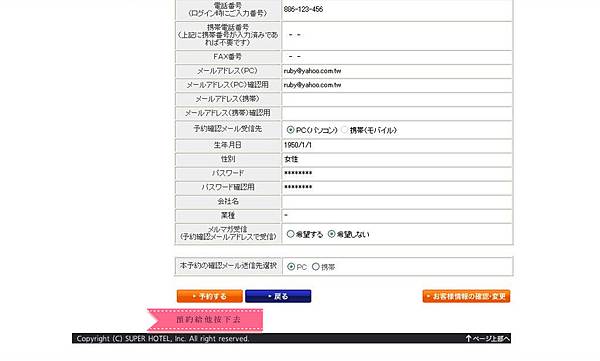Click the 性別 value 女性
The image size is (600, 361).
coord(291,159)
